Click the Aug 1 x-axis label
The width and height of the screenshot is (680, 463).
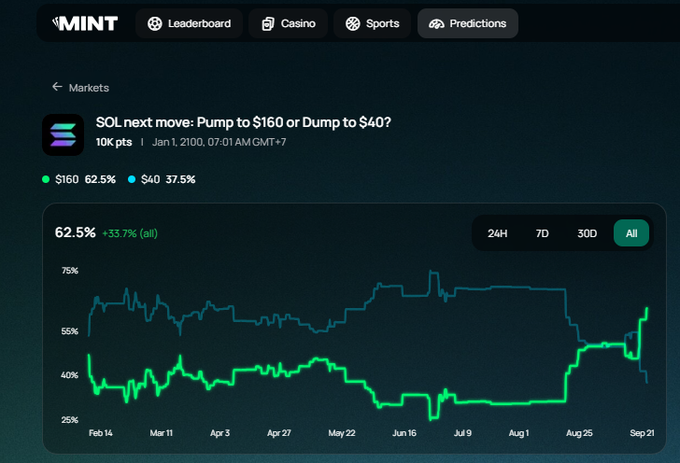(x=519, y=433)
